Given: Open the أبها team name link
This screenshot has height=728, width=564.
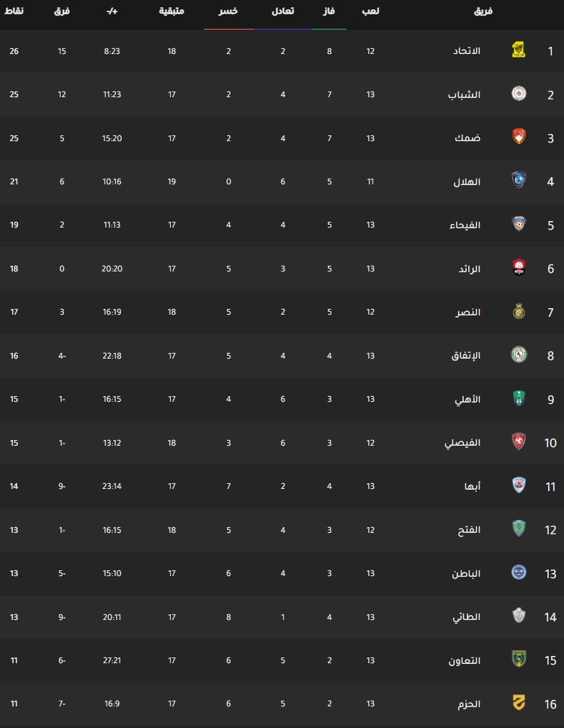Looking at the screenshot, I should pyautogui.click(x=472, y=486).
